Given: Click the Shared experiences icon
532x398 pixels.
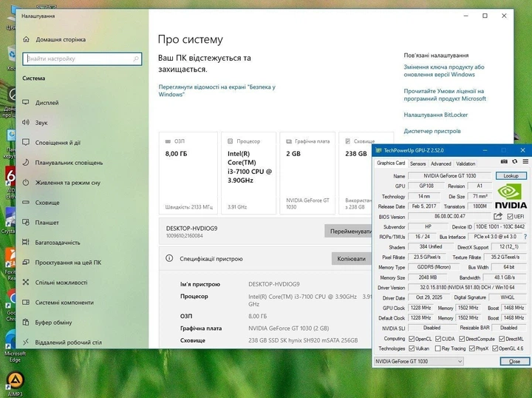Looking at the screenshot, I should click(x=26, y=282).
